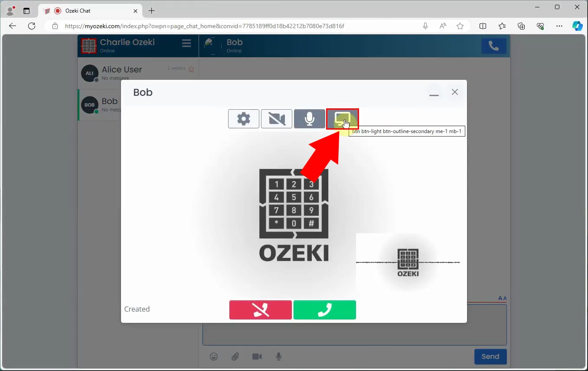This screenshot has height=371, width=588.
Task: Open browser Favorites list
Action: coord(502,26)
